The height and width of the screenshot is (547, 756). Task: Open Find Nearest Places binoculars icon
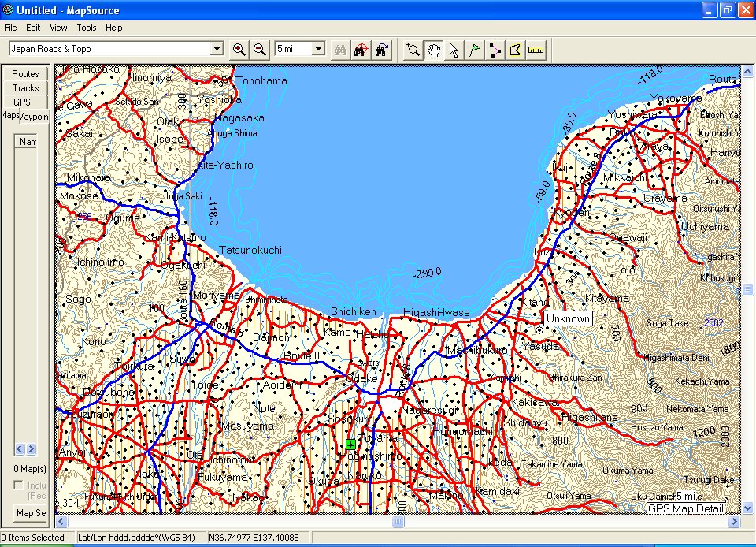pos(361,49)
